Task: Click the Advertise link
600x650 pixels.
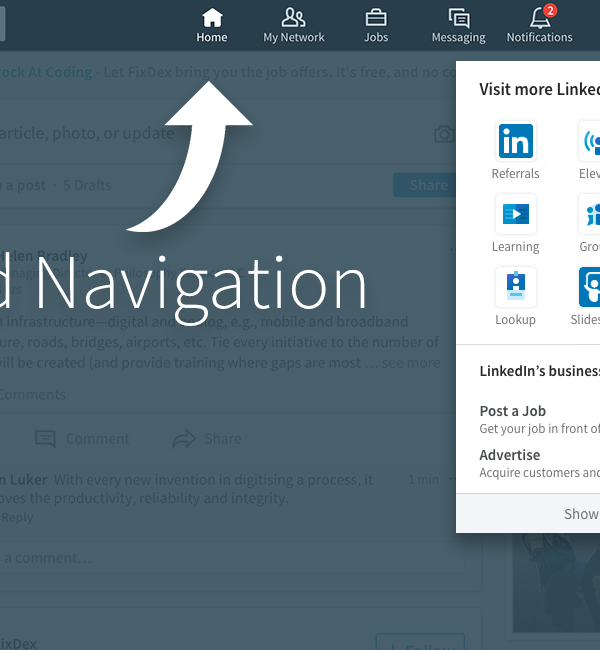Action: coord(510,455)
